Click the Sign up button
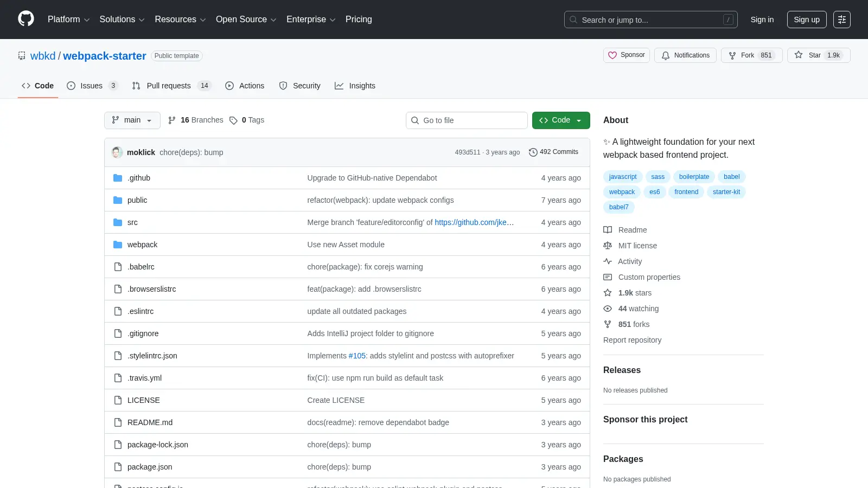 [807, 20]
